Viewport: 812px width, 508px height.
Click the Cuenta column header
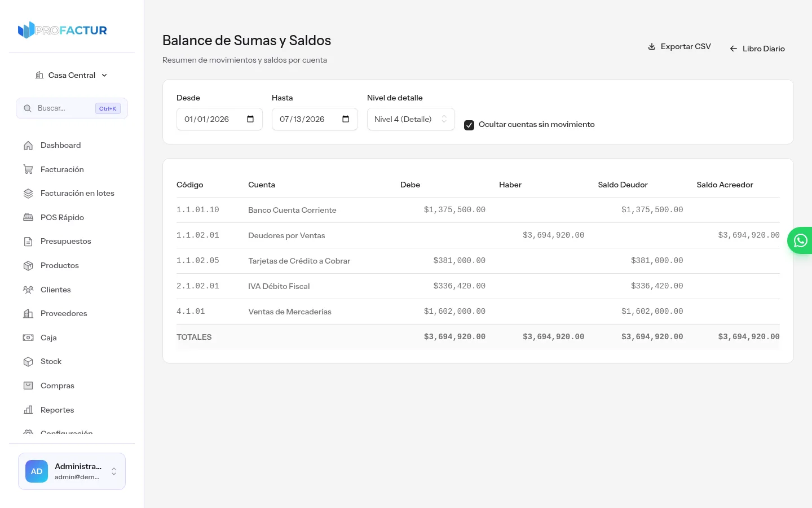[262, 185]
